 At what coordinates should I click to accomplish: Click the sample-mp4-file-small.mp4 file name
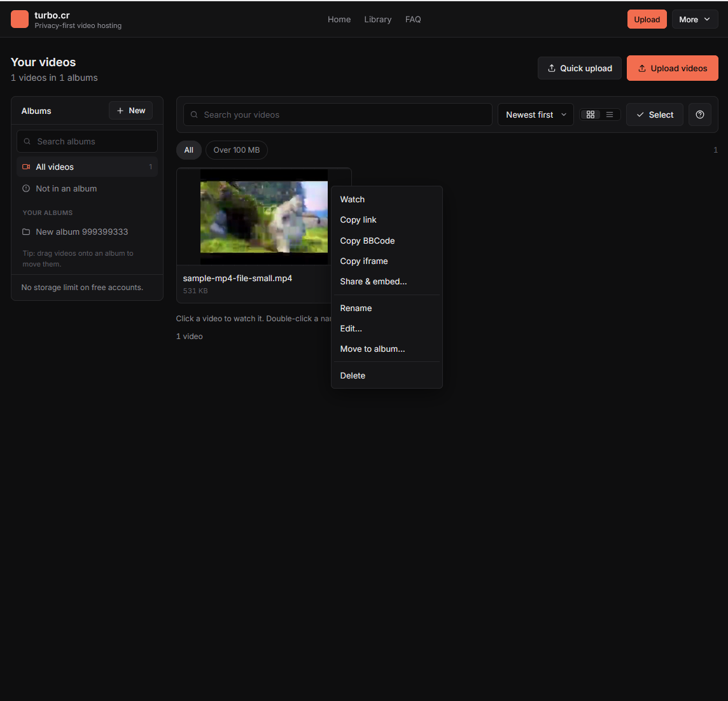pyautogui.click(x=237, y=278)
